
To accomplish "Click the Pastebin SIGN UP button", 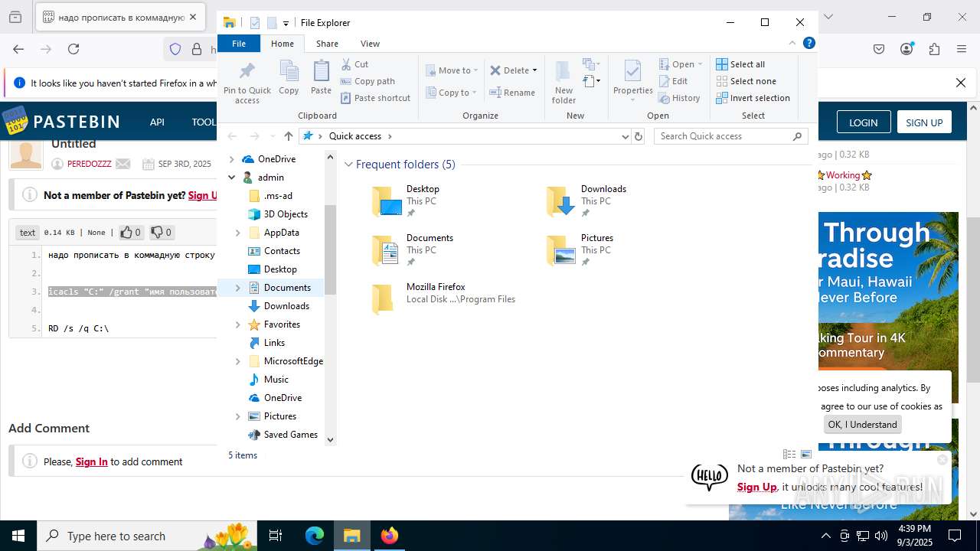I will coord(924,122).
